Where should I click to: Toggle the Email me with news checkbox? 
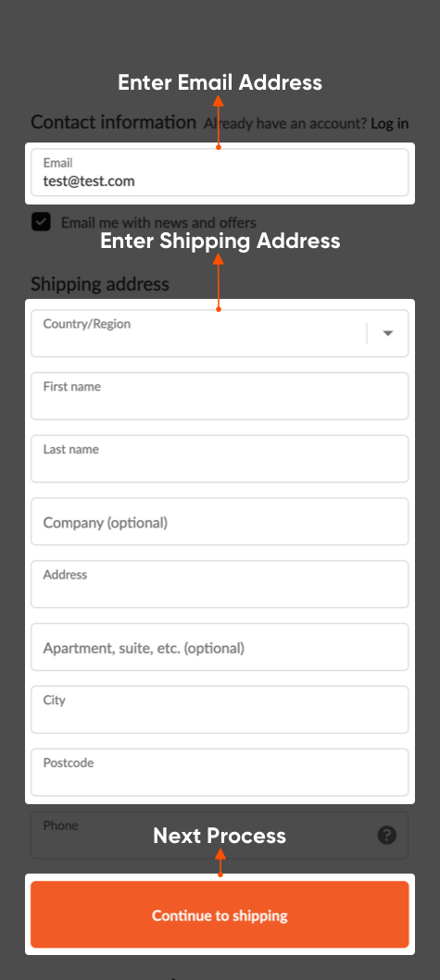42,222
